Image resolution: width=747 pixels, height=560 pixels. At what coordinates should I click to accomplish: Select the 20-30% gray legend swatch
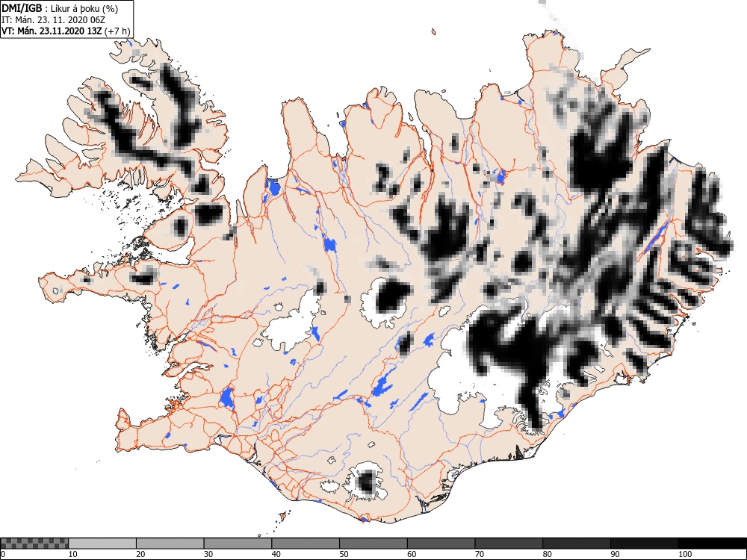170,544
